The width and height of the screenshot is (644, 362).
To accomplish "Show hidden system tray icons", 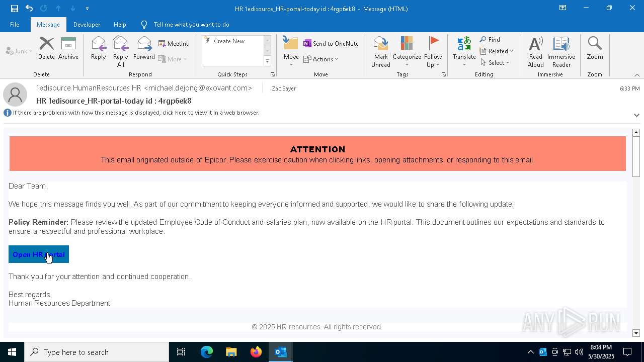I will coord(530,352).
